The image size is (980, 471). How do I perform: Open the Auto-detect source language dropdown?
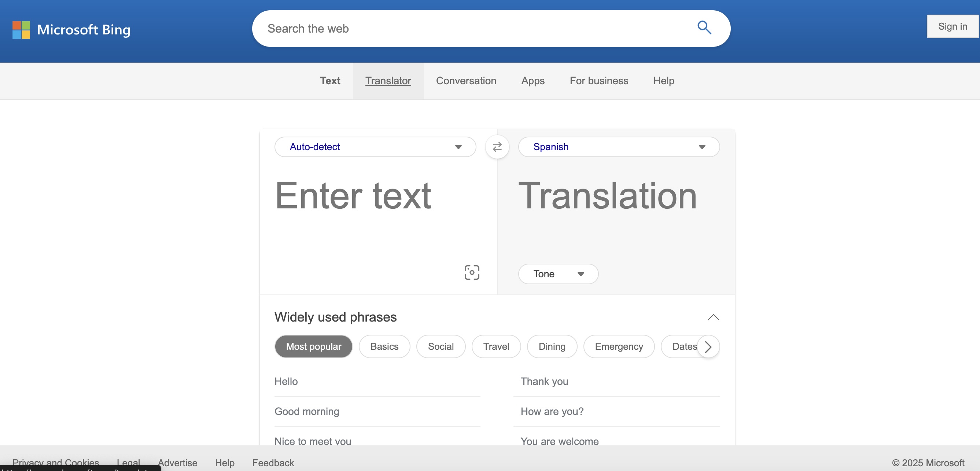tap(375, 147)
